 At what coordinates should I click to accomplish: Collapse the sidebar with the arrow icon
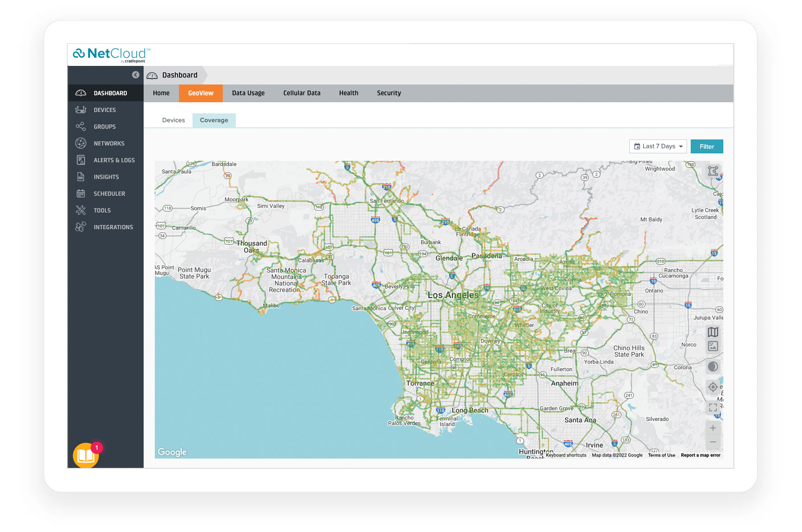click(135, 75)
